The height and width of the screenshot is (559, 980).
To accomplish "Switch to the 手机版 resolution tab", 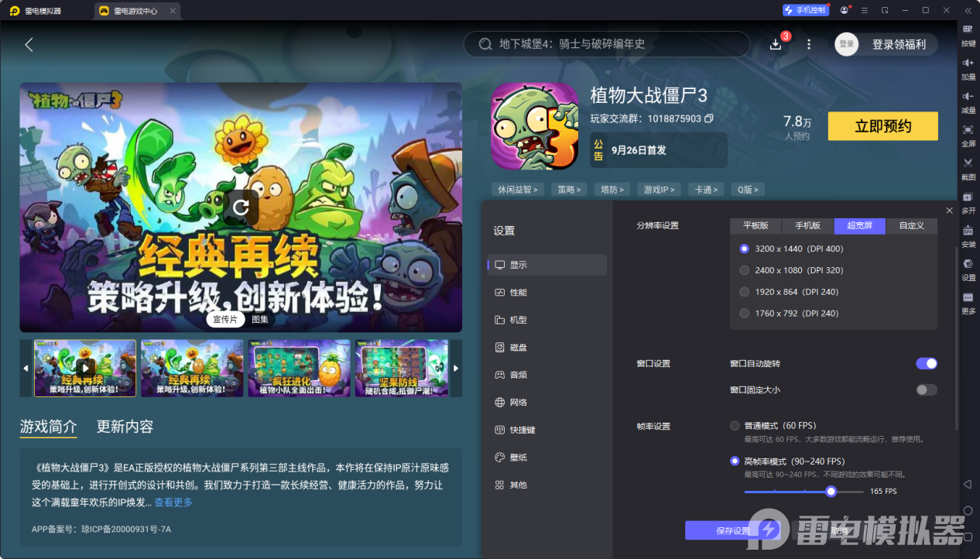I will [807, 225].
